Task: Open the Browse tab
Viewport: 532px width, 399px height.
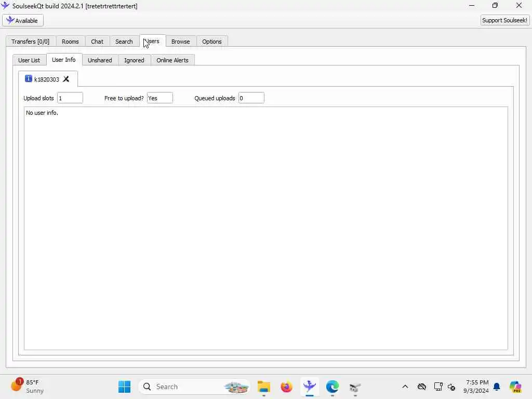Action: point(180,42)
